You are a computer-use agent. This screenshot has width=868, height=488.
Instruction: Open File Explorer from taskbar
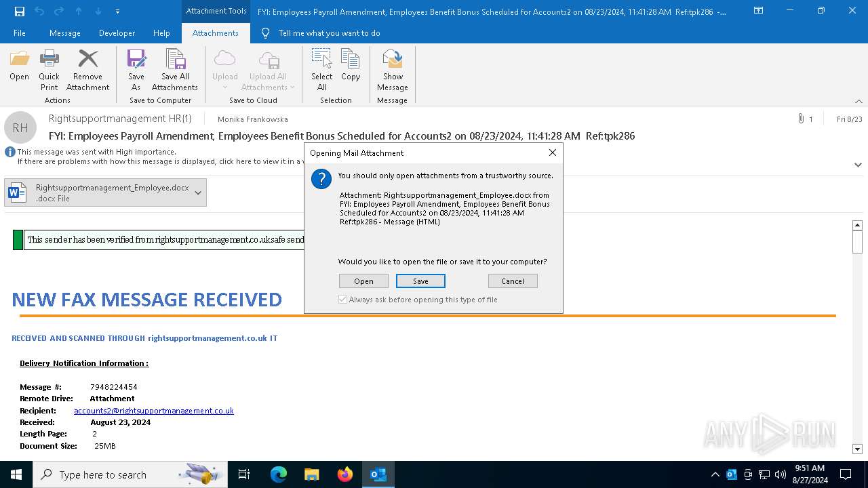coord(312,474)
